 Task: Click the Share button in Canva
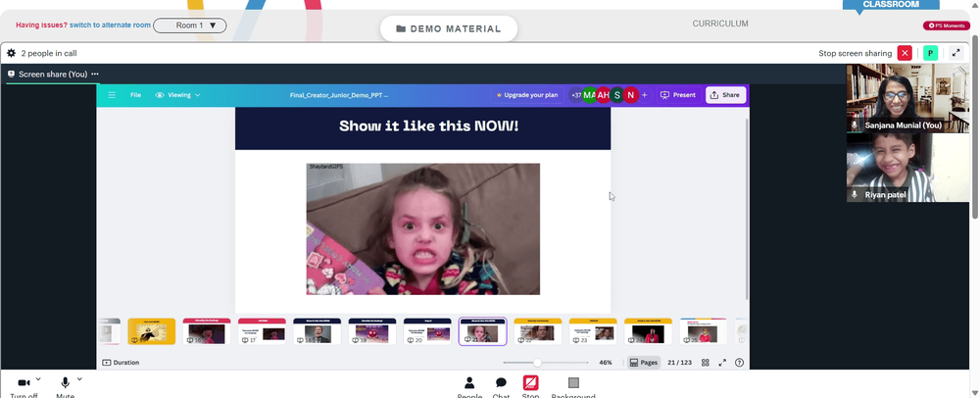[725, 95]
